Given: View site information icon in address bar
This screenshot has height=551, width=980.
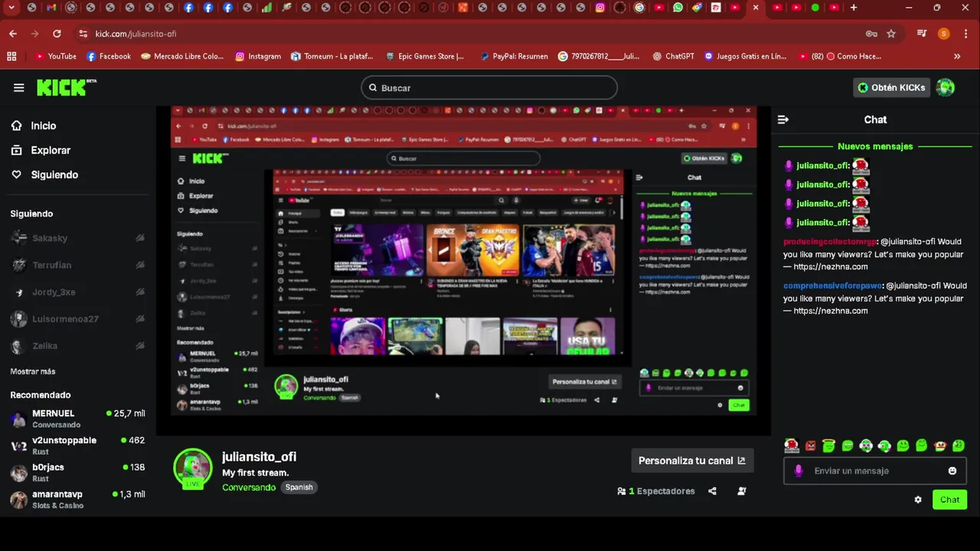Looking at the screenshot, I should click(x=83, y=34).
